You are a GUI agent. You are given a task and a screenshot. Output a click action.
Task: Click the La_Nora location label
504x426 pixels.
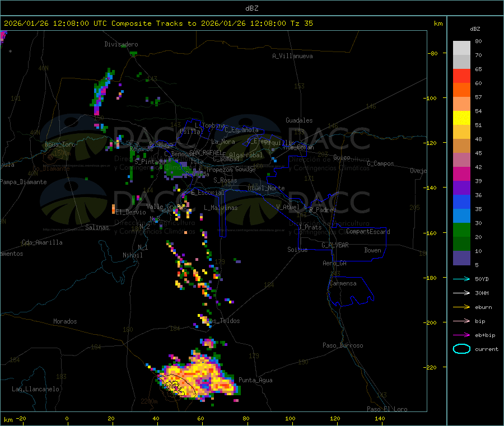click(x=223, y=142)
